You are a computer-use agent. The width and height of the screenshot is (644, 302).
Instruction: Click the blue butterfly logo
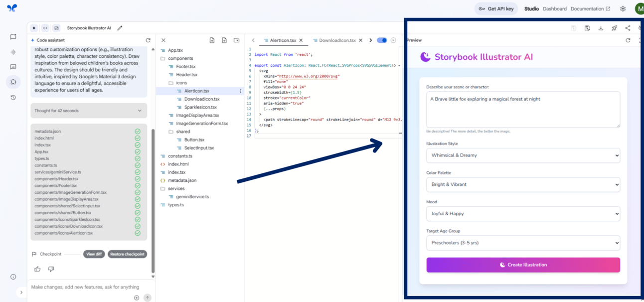[x=12, y=8]
